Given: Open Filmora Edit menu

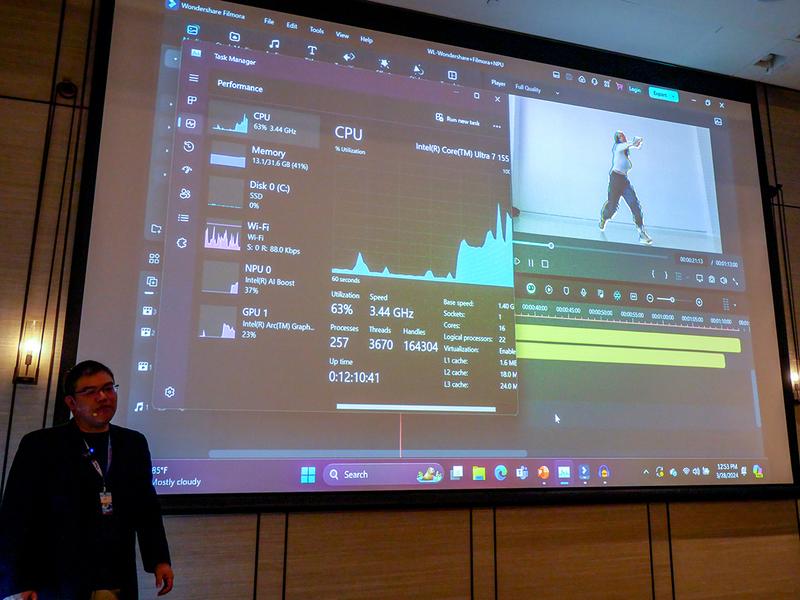Looking at the screenshot, I should pyautogui.click(x=292, y=26).
